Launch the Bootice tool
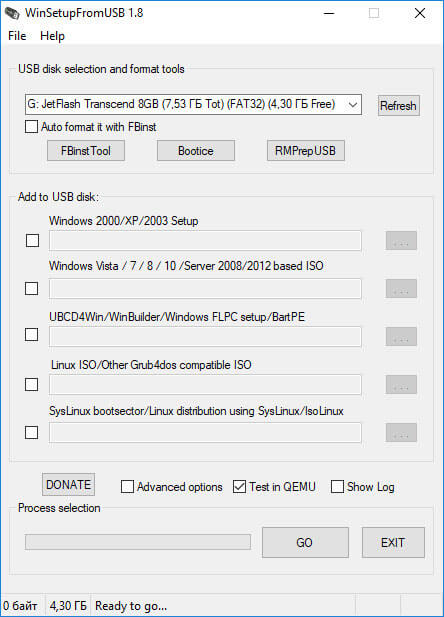 [x=196, y=151]
